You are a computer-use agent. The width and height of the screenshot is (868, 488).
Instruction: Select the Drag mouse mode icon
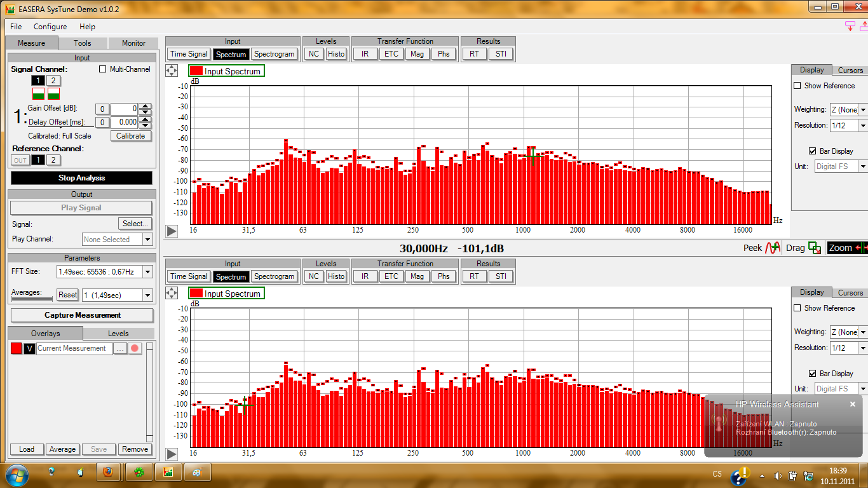815,248
